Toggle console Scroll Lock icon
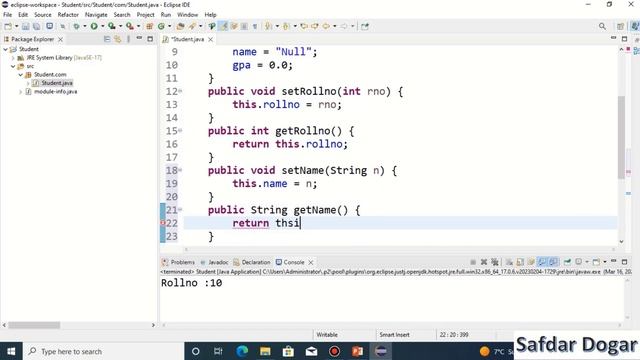 pos(520,262)
